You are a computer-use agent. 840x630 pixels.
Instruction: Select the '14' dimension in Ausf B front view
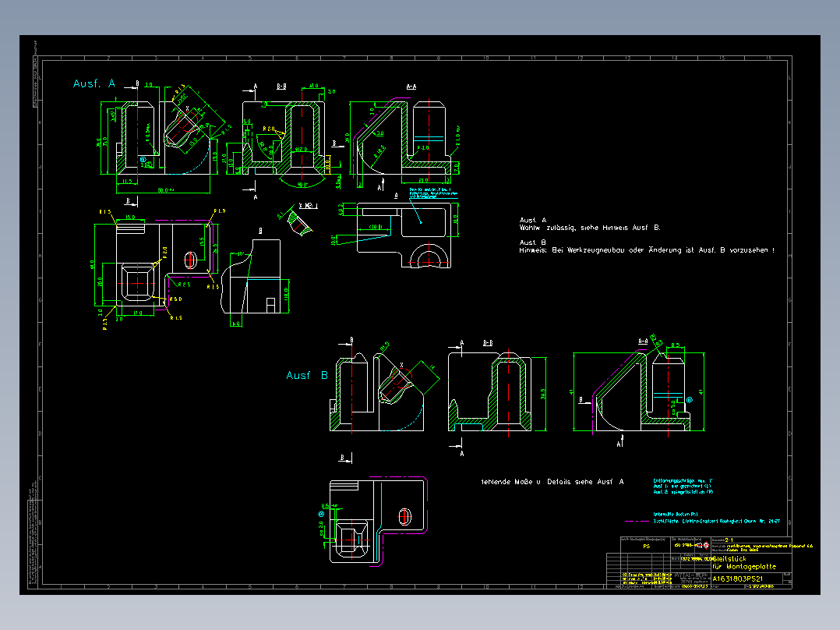[x=432, y=367]
